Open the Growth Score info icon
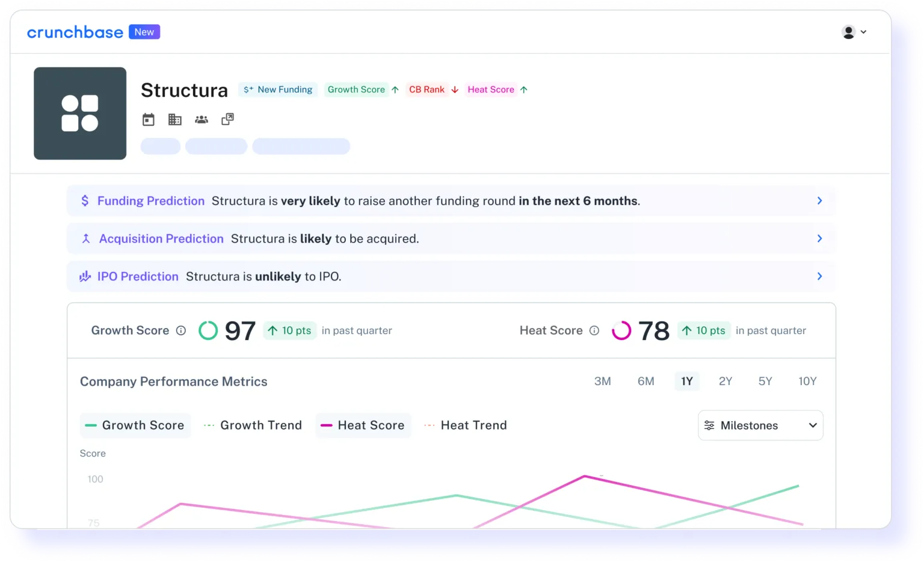Image resolution: width=924 pixels, height=562 pixels. pos(180,330)
